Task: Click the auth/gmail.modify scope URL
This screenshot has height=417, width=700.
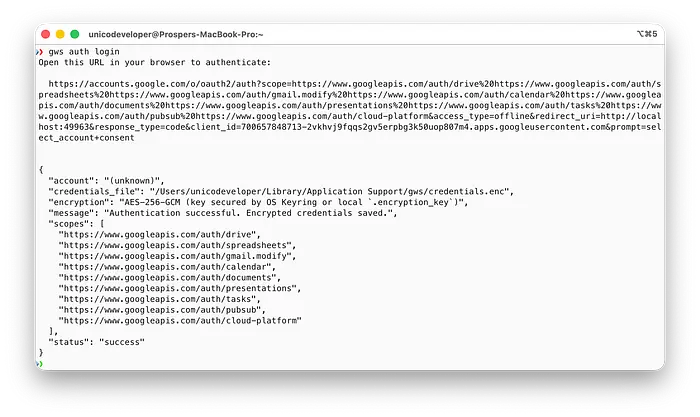Action: (175, 256)
